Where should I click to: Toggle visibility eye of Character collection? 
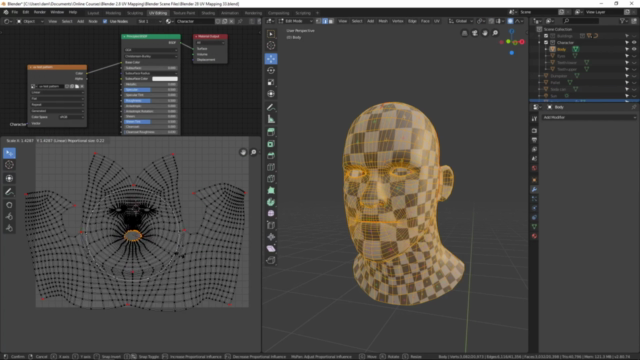point(634,42)
